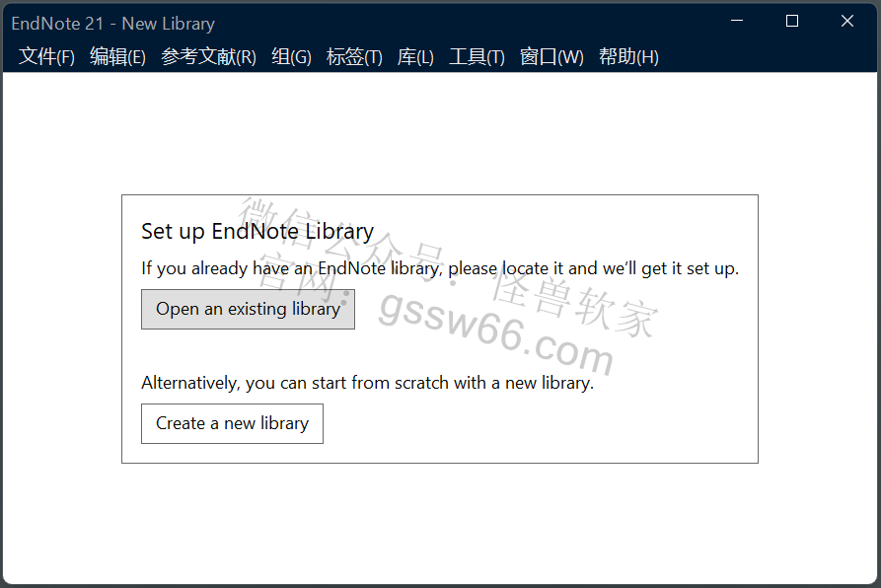
Task: Click the Open an existing library button
Action: point(248,309)
